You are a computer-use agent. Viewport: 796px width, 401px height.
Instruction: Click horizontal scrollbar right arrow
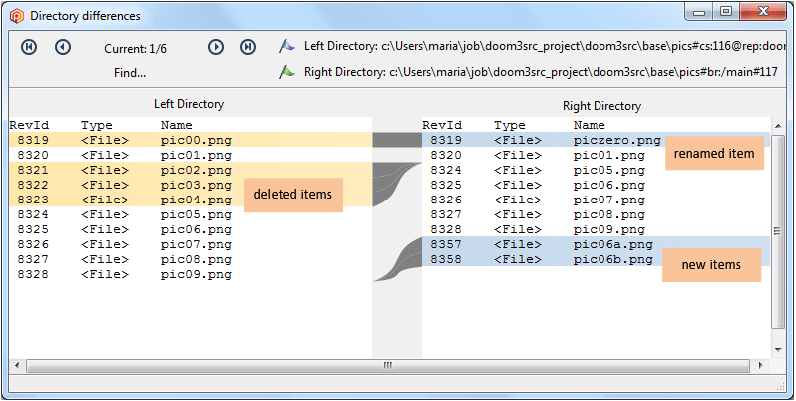coord(760,365)
